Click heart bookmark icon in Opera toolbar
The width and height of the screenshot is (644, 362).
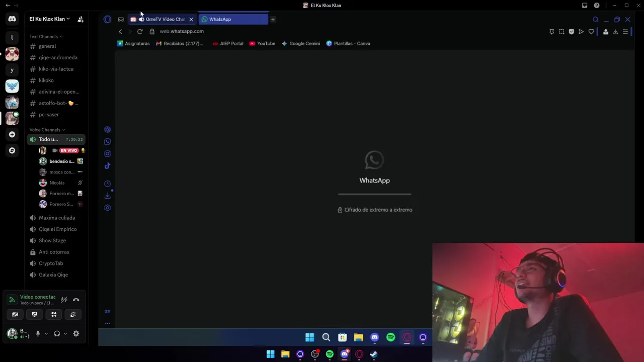click(x=591, y=32)
